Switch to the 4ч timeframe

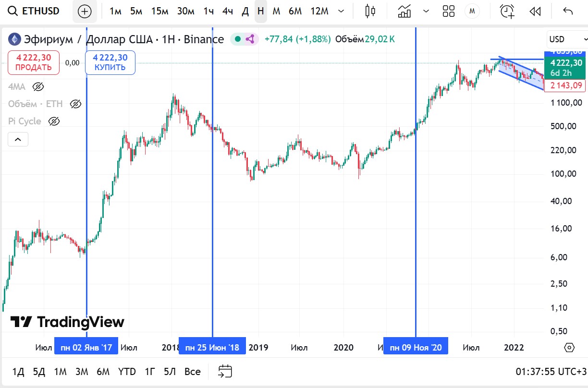pos(228,12)
